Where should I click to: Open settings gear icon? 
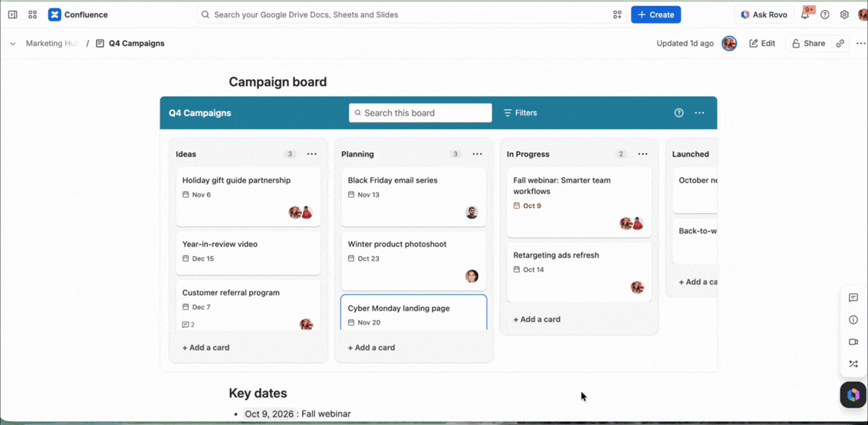click(844, 15)
